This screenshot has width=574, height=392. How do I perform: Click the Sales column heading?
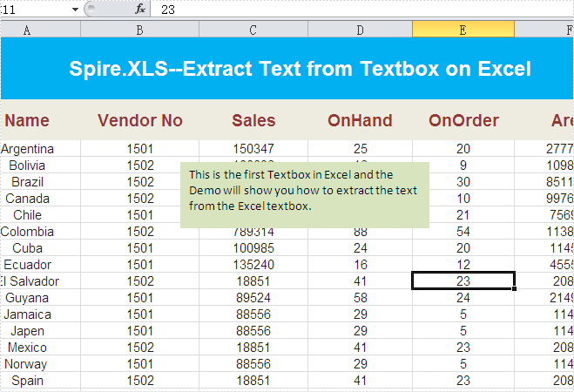(x=253, y=120)
